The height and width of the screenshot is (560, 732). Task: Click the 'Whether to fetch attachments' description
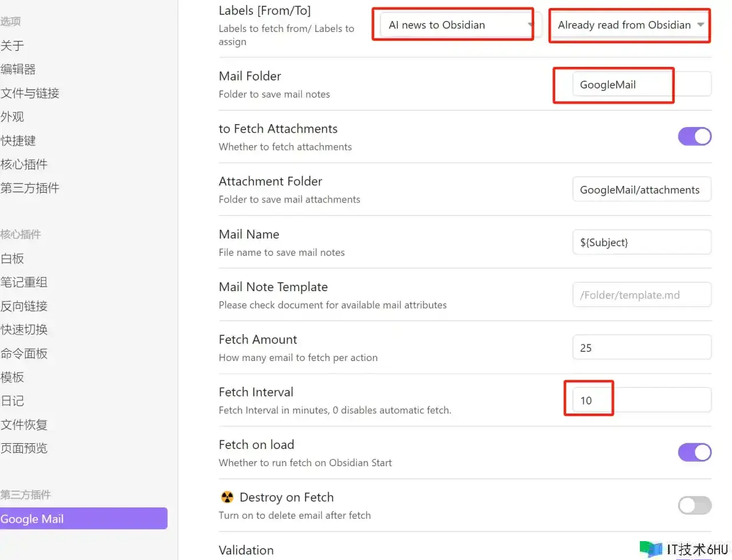click(x=285, y=147)
